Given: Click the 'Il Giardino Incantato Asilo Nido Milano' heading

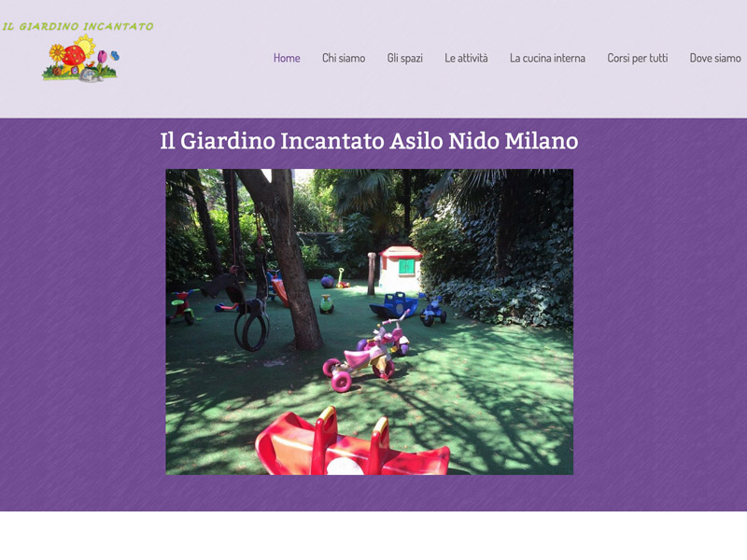Looking at the screenshot, I should pos(369,141).
